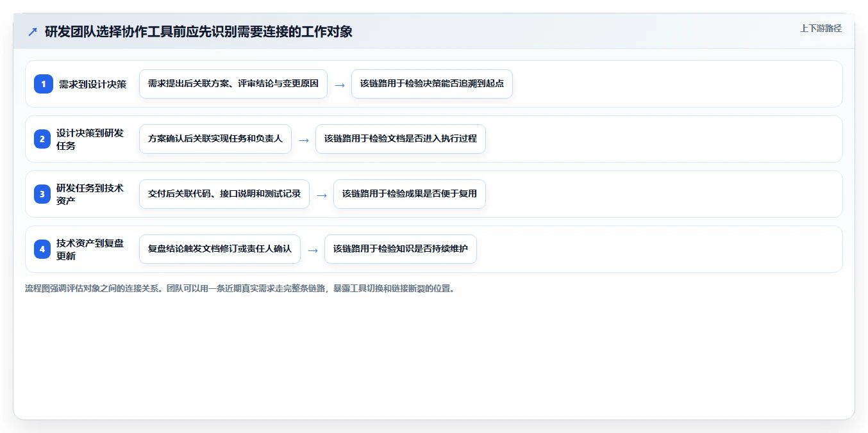Select the 技术资产到复盘更新 step label
This screenshot has width=868, height=433.
90,249
